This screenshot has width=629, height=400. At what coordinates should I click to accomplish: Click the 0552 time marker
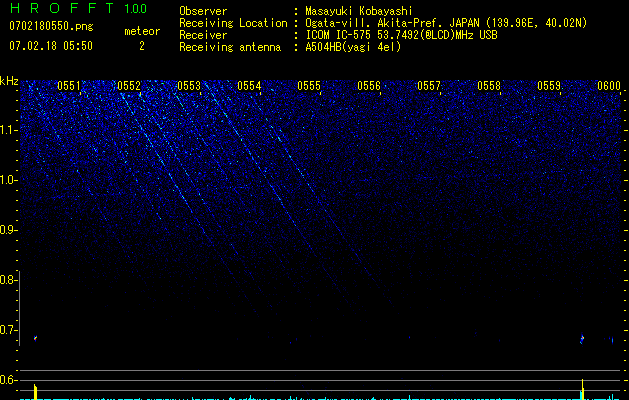tap(129, 86)
